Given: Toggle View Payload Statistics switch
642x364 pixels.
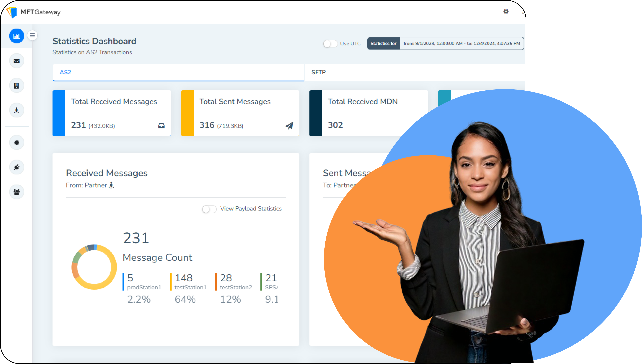Looking at the screenshot, I should pos(209,209).
